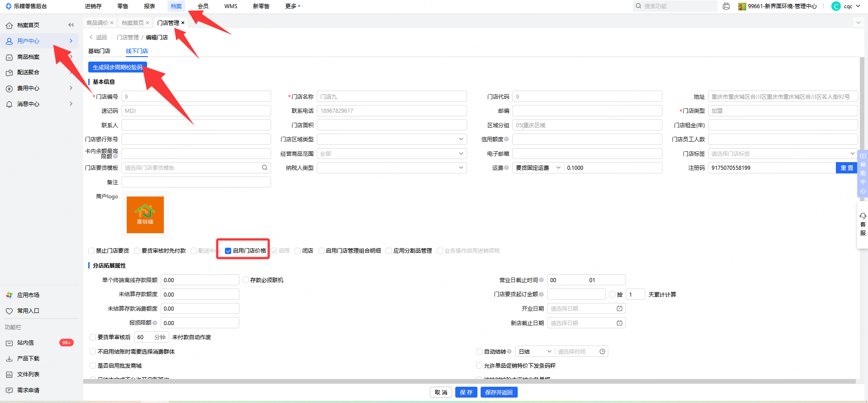Image resolution: width=868 pixels, height=403 pixels.
Task: Click calendar icon in 新店截止日期 field
Action: click(620, 323)
